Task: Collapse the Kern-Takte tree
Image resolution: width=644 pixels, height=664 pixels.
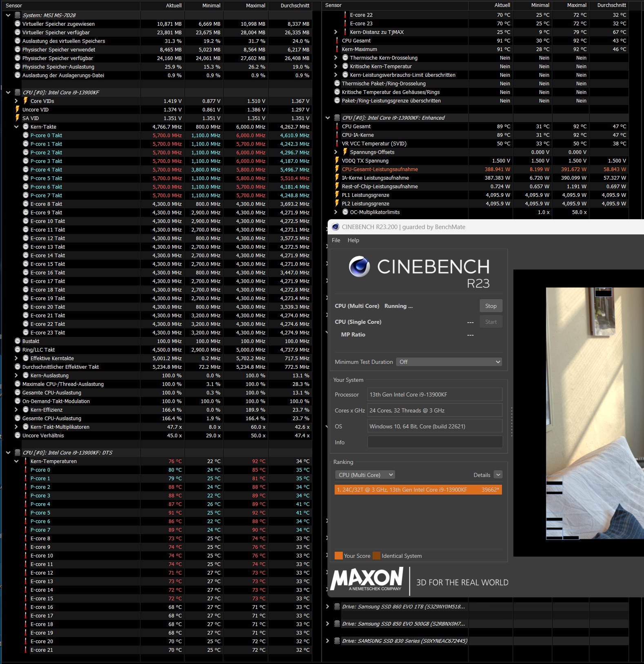Action: pyautogui.click(x=16, y=127)
